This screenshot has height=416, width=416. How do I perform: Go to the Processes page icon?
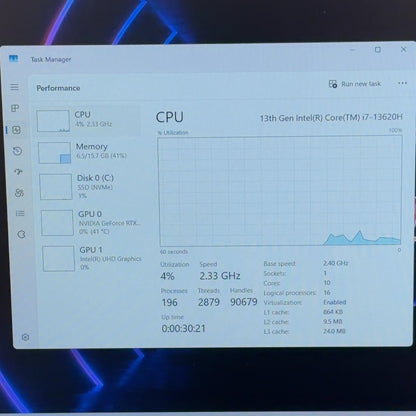(x=15, y=108)
